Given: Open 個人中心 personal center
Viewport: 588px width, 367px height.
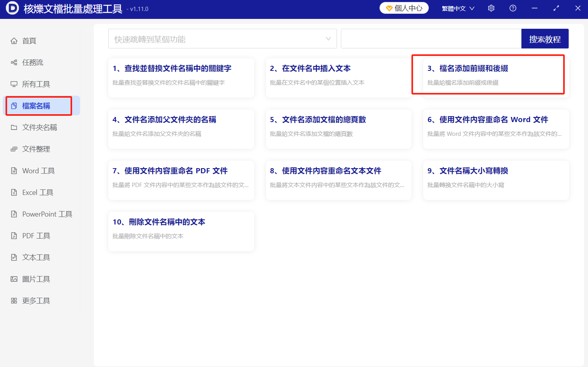Looking at the screenshot, I should [404, 7].
